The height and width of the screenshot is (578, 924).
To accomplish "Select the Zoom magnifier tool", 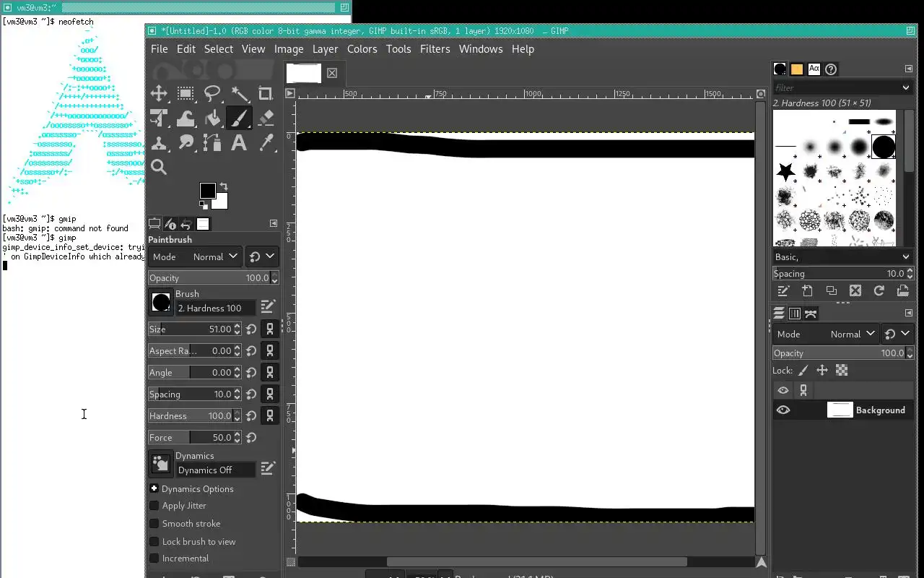I will (x=159, y=167).
